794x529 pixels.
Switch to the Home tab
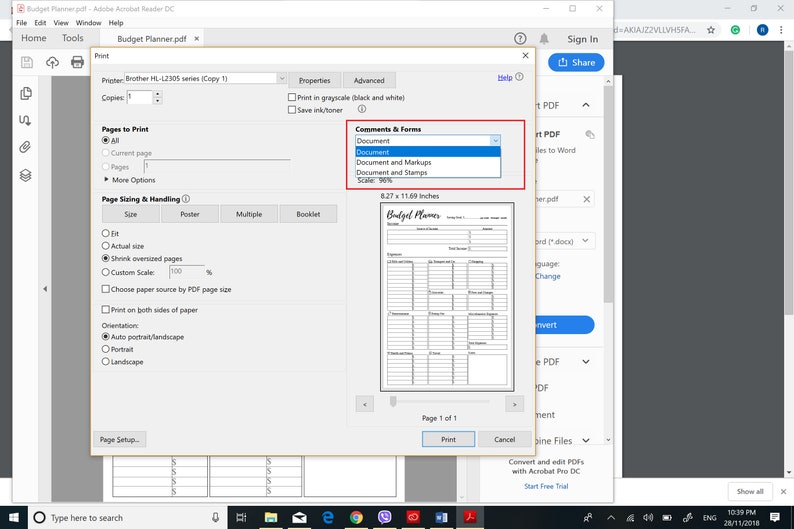[x=33, y=38]
